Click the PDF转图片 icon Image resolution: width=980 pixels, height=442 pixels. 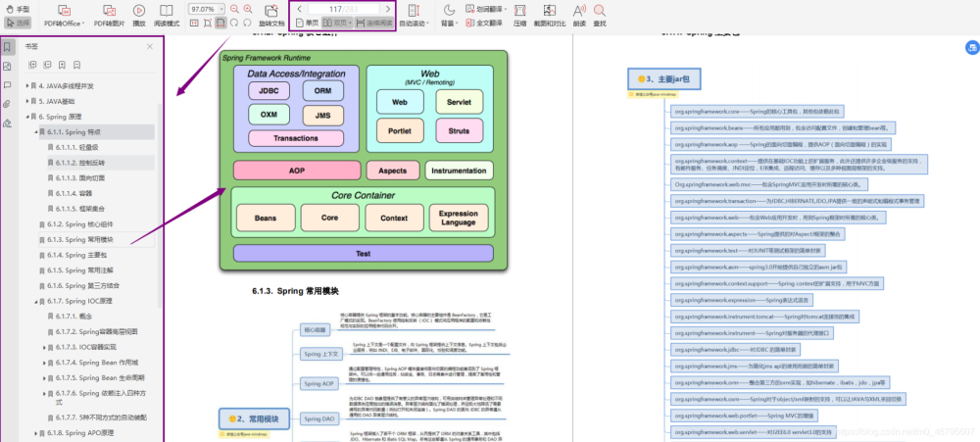click(109, 17)
